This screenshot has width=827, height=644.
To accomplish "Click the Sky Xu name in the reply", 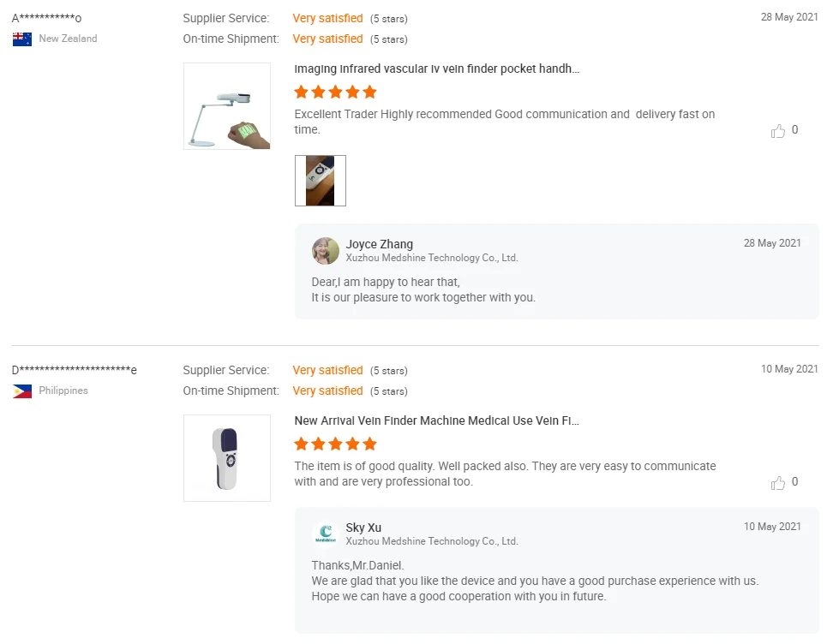I will (x=363, y=528).
